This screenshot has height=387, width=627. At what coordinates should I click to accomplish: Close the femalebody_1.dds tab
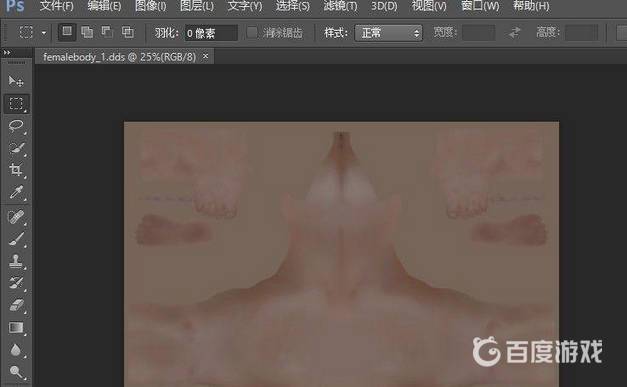pos(206,56)
